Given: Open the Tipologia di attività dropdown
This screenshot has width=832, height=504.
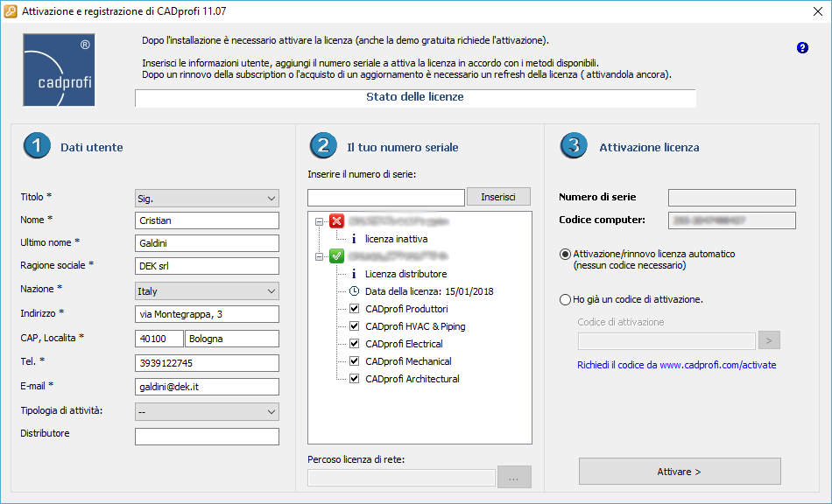Looking at the screenshot, I should coord(207,412).
